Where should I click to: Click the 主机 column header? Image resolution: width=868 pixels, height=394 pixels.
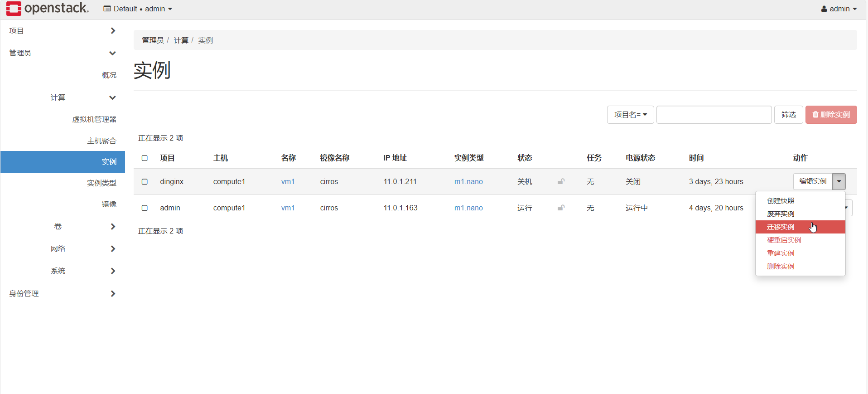tap(221, 158)
